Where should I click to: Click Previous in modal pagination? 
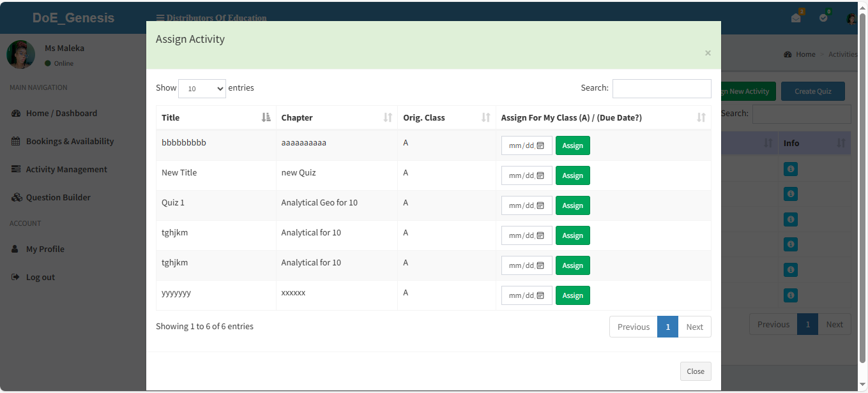click(x=633, y=327)
